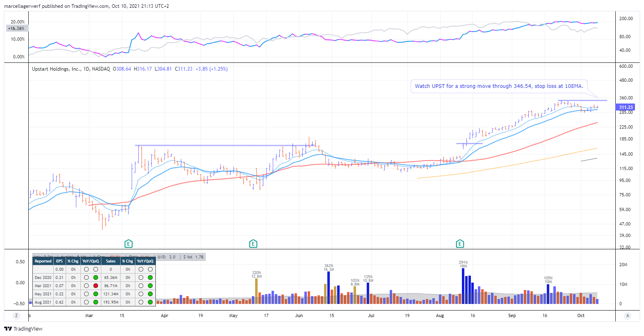
Task: Click the Aug 2021 row label
Action: tap(43, 302)
